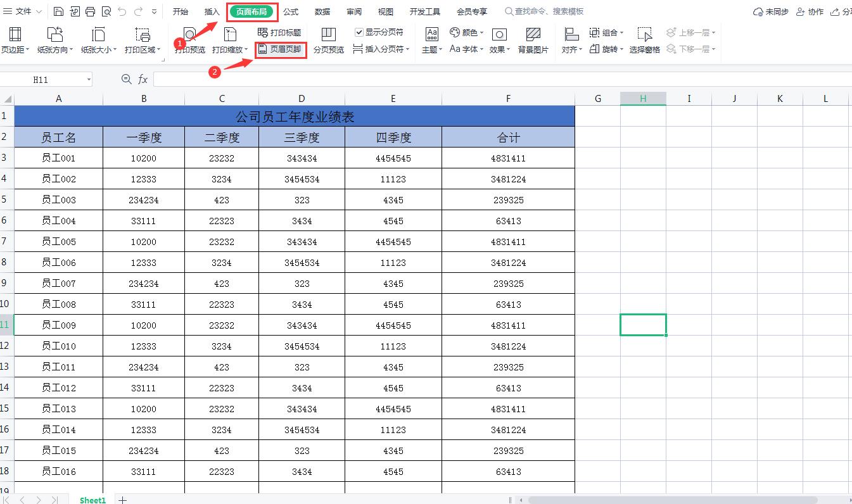
Task: Click the 背景图片 background picture icon
Action: (533, 35)
